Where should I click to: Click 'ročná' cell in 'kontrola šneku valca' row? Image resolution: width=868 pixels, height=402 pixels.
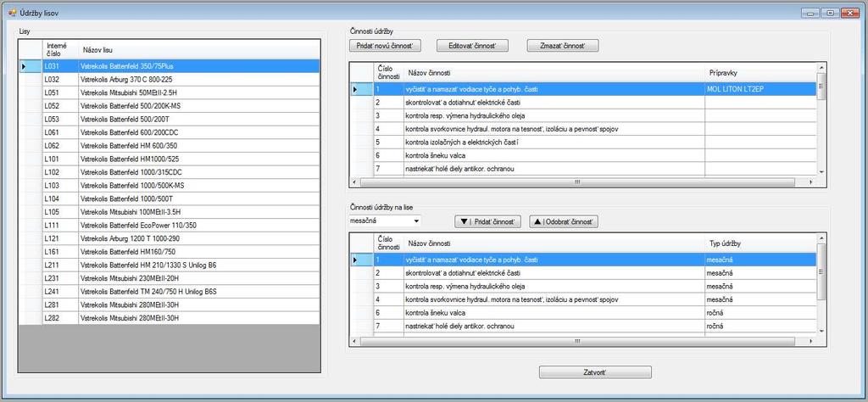(x=760, y=313)
